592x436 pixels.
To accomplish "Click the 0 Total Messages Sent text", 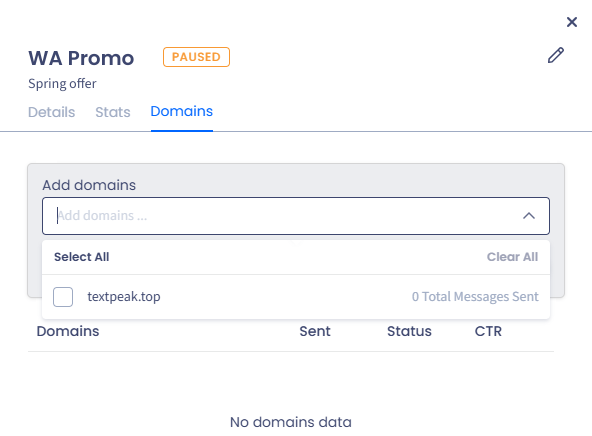I will pos(475,297).
